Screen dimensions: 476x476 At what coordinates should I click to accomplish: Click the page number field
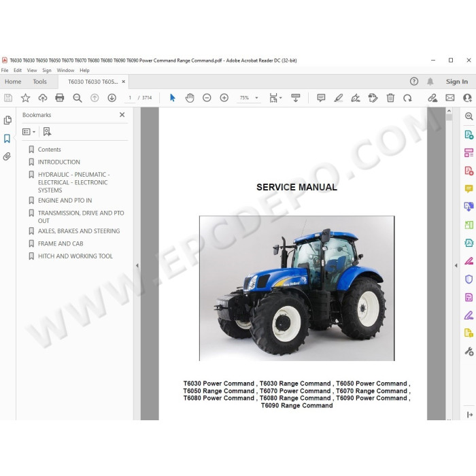[130, 98]
